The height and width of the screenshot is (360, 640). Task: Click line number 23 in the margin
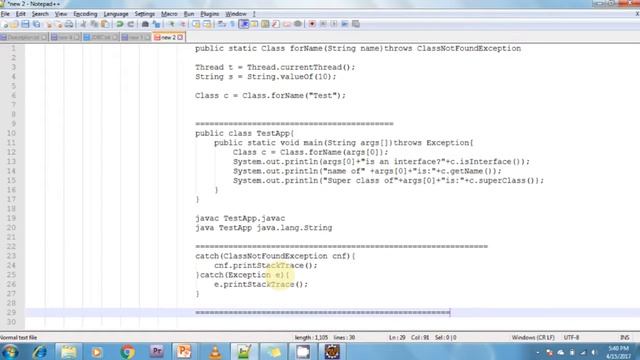(x=11, y=256)
